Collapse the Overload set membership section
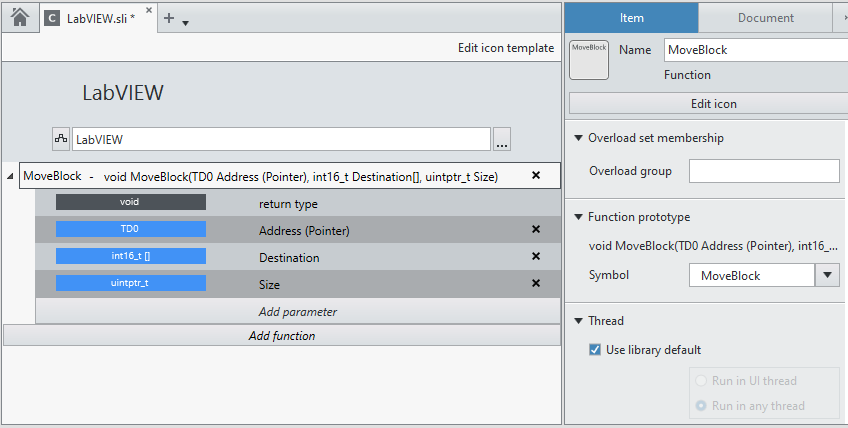Screen dimensions: 848x428 point(579,138)
